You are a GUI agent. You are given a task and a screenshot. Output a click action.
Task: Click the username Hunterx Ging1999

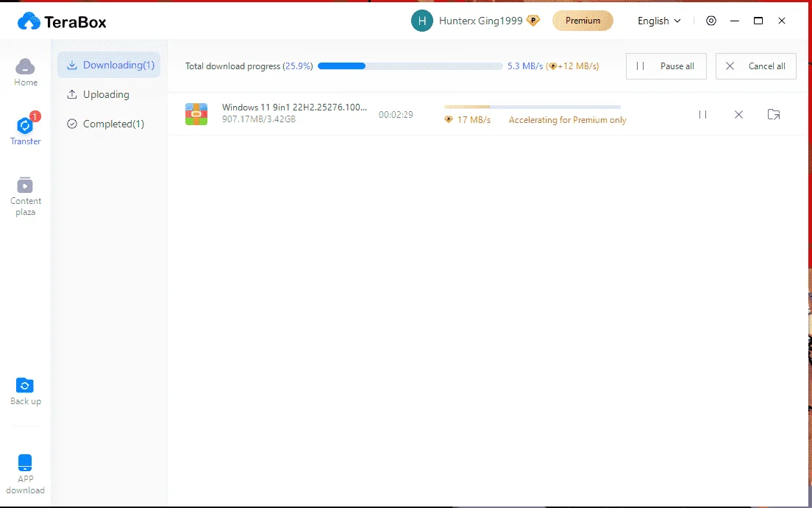coord(480,21)
